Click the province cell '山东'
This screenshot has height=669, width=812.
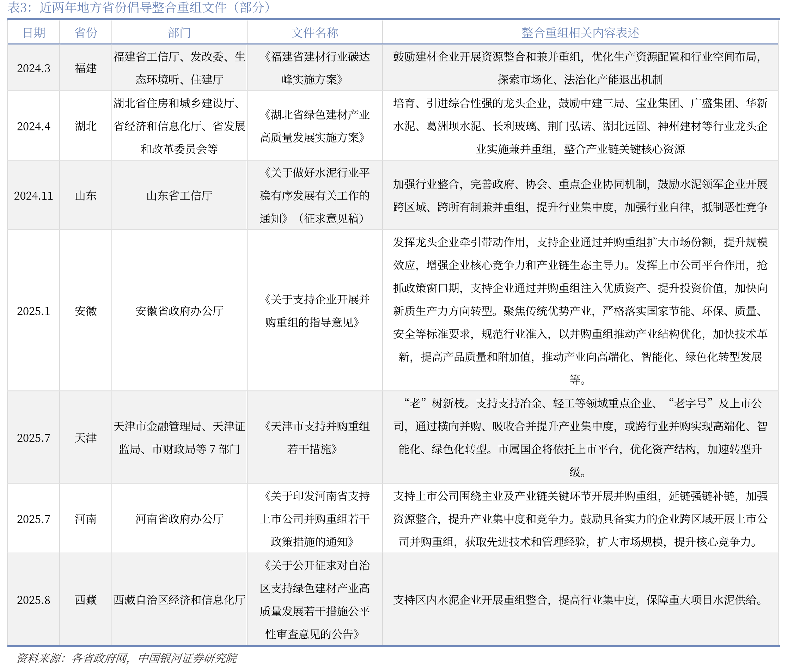pos(86,195)
